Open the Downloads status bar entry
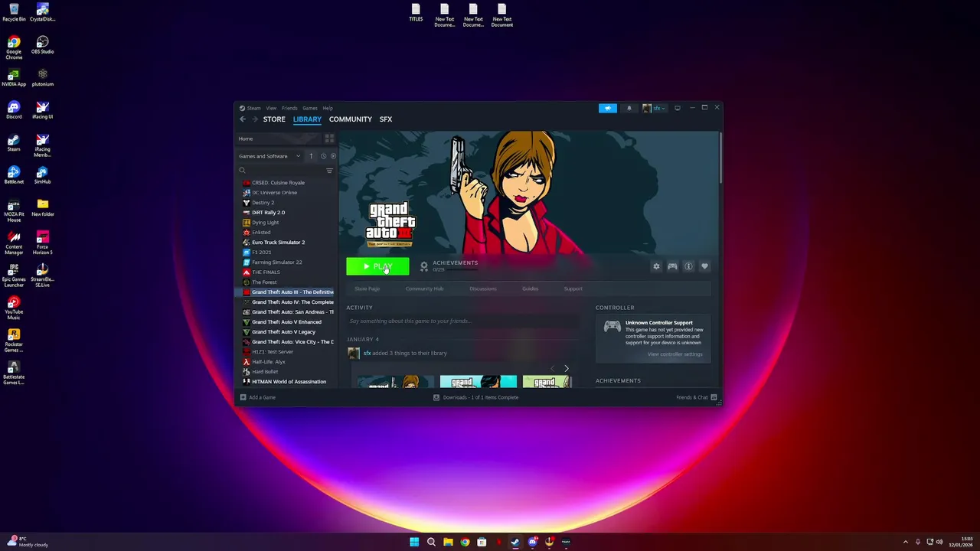The height and width of the screenshot is (551, 980). (476, 397)
